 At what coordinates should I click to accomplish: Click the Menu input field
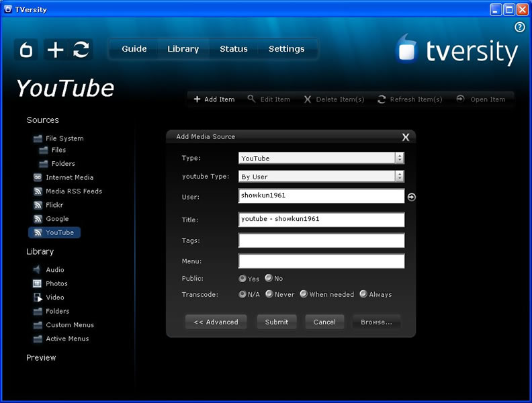(321, 261)
